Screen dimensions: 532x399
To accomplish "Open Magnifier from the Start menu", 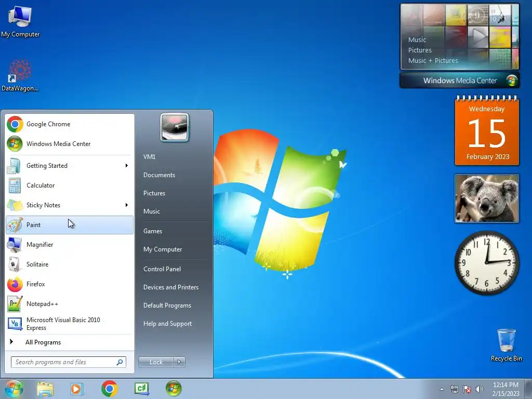I will click(70, 245).
